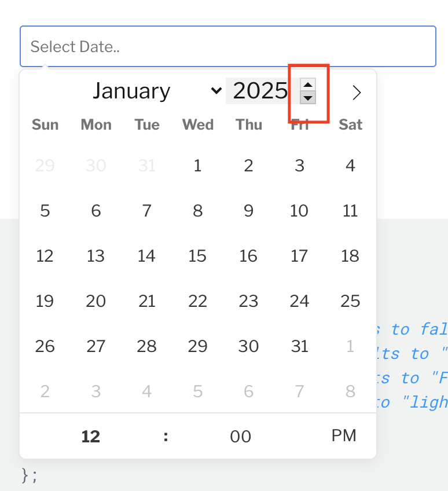Viewport: 448px width, 491px height.
Task: Select January 31 on the calendar
Action: tap(299, 346)
